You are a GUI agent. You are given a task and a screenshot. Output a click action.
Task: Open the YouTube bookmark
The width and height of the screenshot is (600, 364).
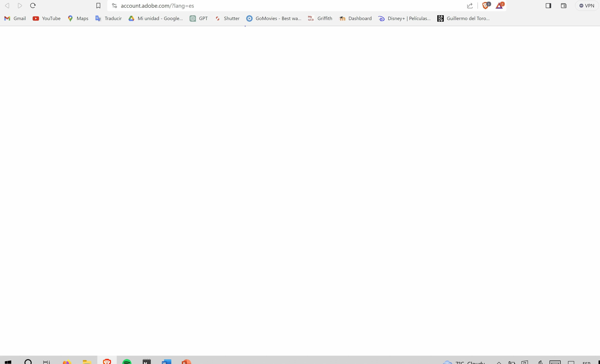[x=47, y=18]
